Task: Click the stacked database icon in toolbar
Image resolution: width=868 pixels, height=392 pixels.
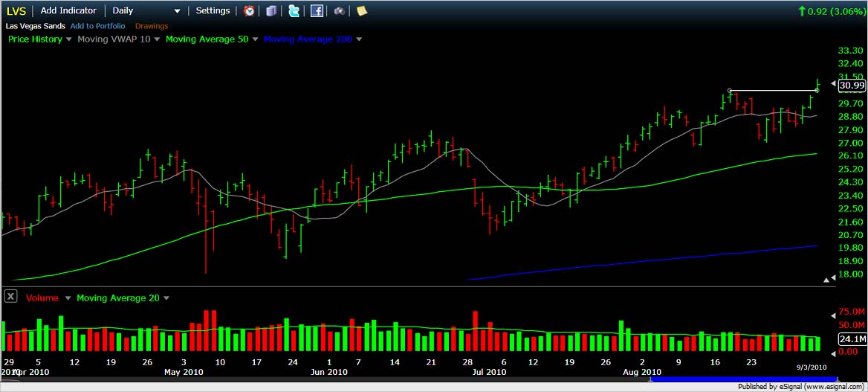Action: pos(271,10)
